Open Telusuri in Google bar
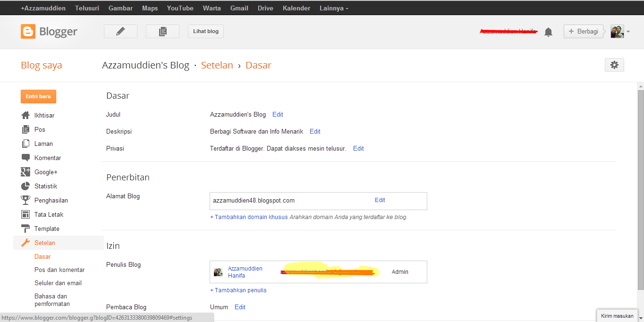The height and width of the screenshot is (322, 644). point(87,8)
